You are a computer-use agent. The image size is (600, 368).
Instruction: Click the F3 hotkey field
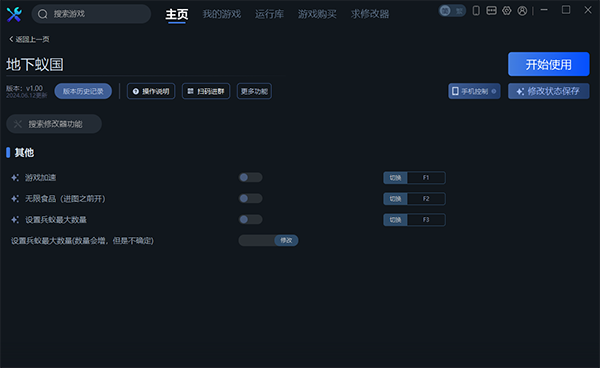point(426,220)
